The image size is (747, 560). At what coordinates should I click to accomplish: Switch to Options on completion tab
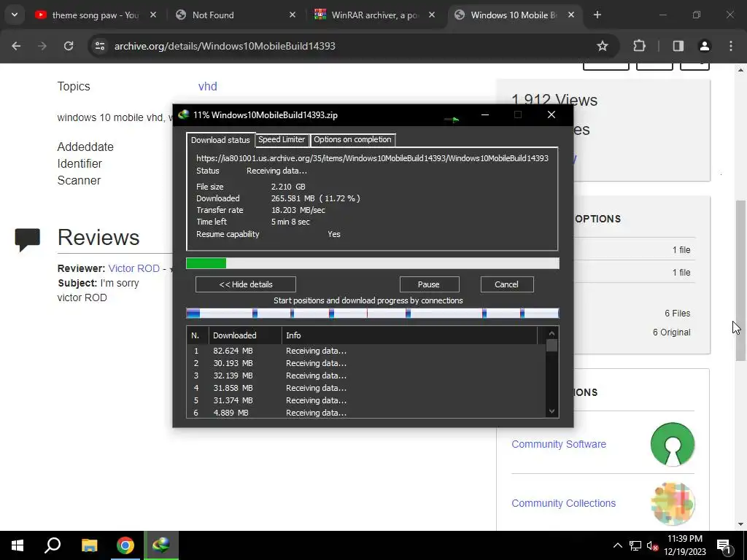pyautogui.click(x=352, y=139)
